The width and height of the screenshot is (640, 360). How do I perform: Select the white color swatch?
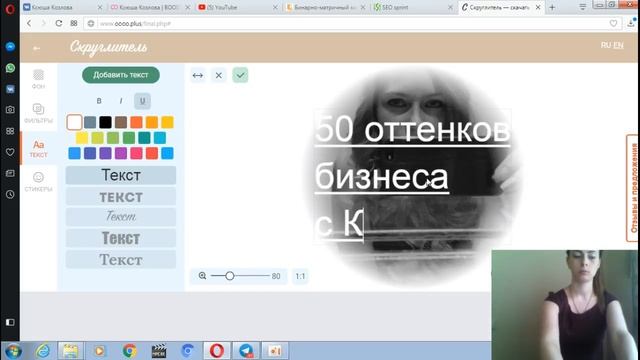click(74, 122)
